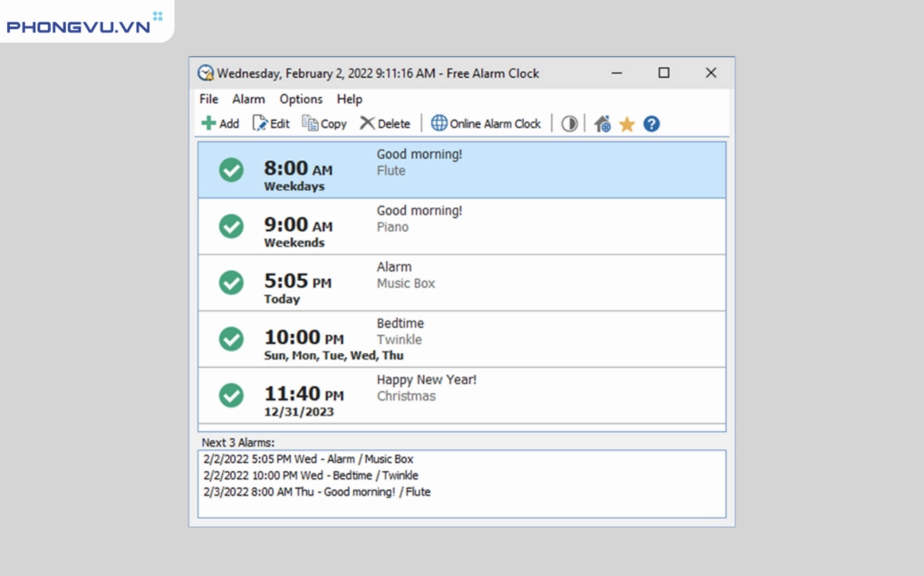Viewport: 924px width, 576px height.
Task: Toggle the 11:40 PM Happy New Year checkmark
Action: click(232, 395)
